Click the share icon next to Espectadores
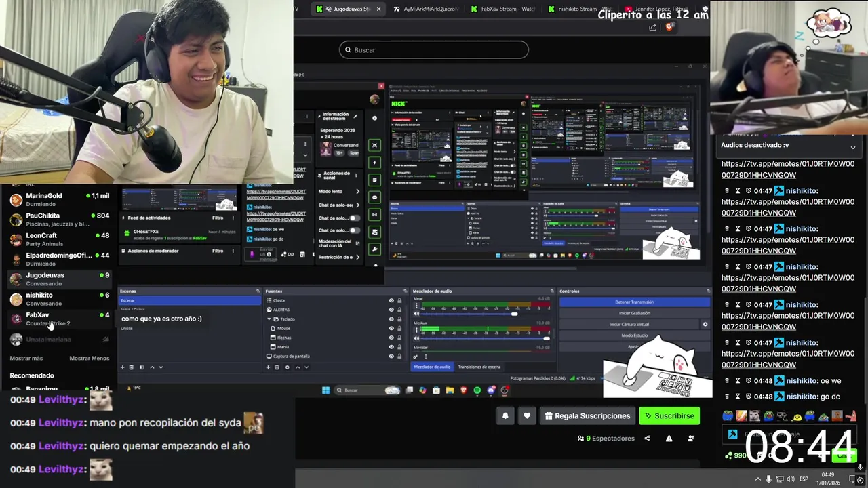 (647, 439)
